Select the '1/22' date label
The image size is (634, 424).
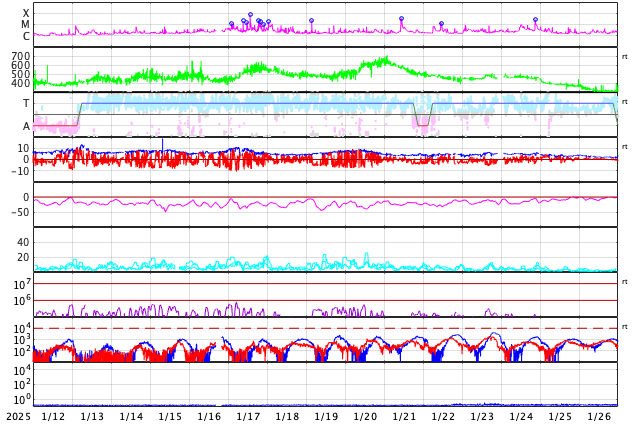[443, 417]
